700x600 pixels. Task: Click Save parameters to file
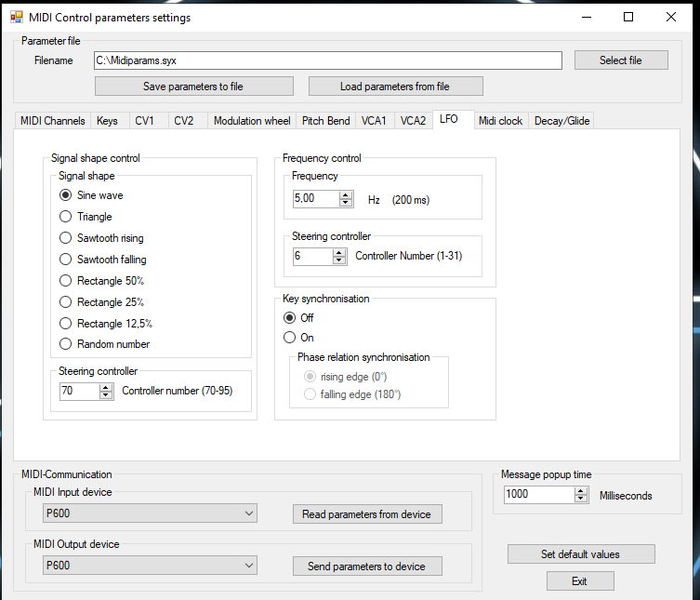click(193, 87)
